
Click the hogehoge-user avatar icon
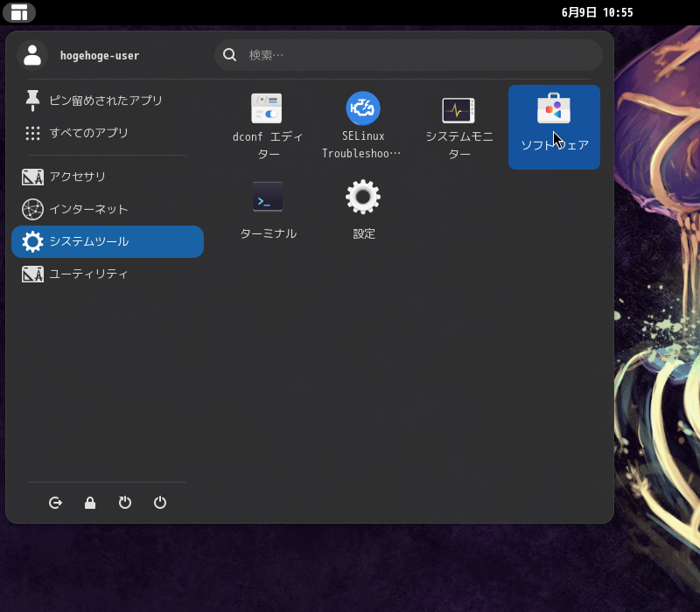[x=32, y=55]
